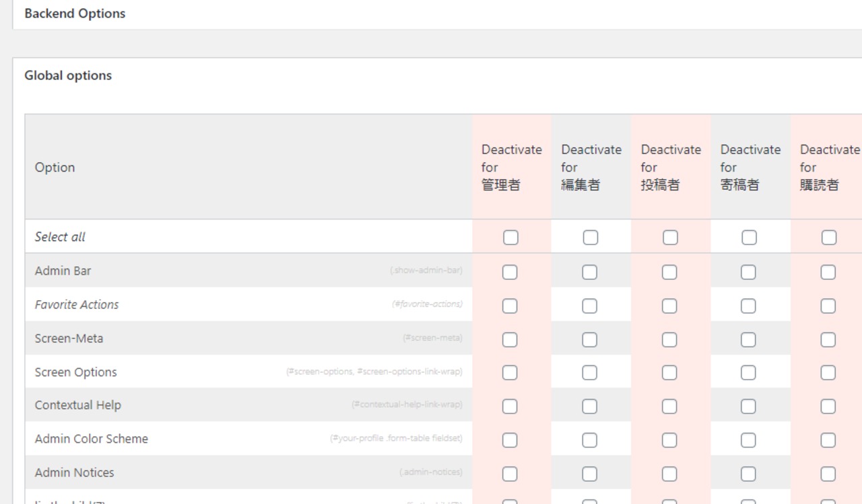Deactivate Admin Bar for 投稿者
Image resolution: width=862 pixels, height=504 pixels.
click(669, 272)
